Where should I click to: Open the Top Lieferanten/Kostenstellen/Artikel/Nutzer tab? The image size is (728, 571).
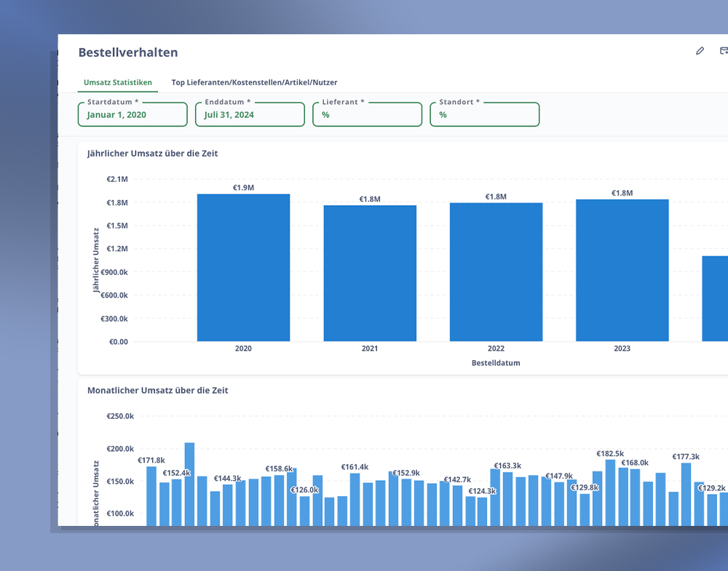coord(254,83)
